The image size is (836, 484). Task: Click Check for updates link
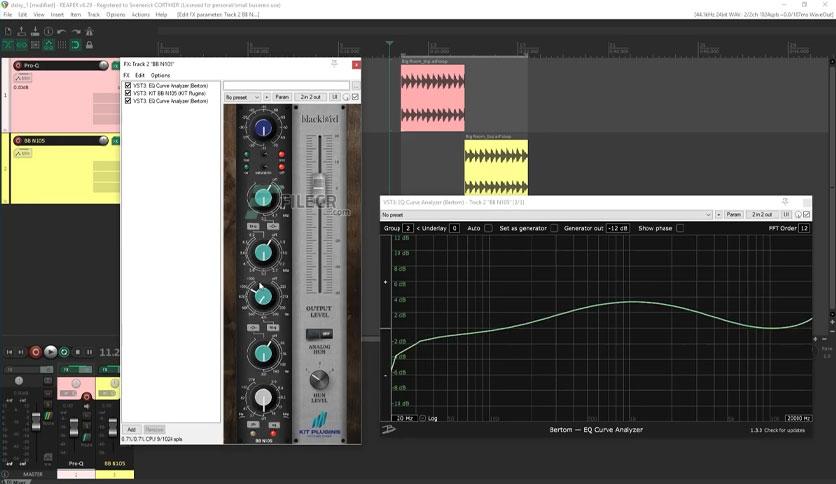tap(785, 430)
